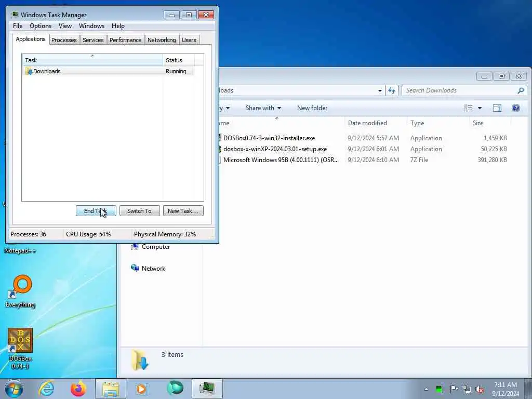This screenshot has width=532, height=399.
Task: Select the Applications tab
Action: point(31,39)
